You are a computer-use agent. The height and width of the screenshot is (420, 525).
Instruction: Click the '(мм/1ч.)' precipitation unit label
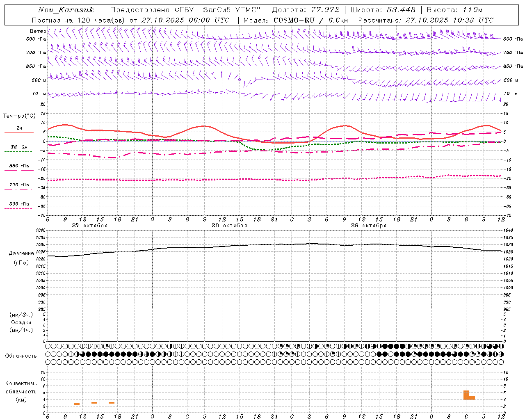point(21,330)
